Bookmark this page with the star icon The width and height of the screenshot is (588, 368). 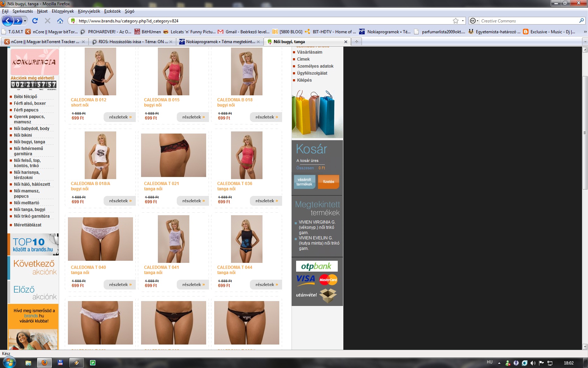click(456, 21)
